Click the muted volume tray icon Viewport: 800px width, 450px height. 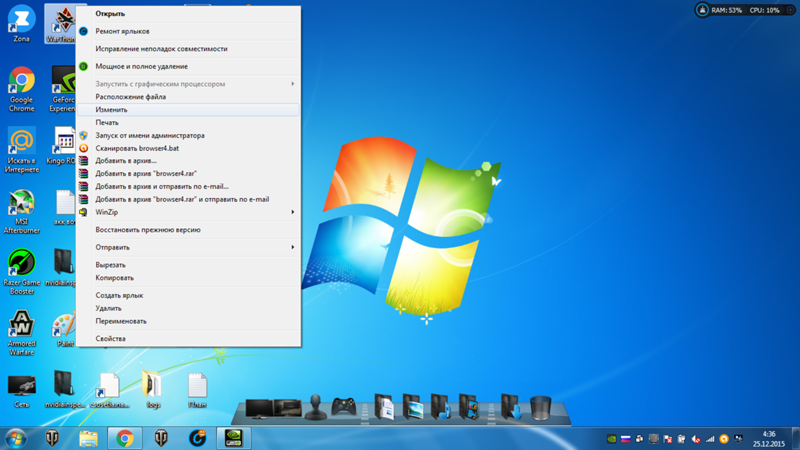click(x=695, y=439)
